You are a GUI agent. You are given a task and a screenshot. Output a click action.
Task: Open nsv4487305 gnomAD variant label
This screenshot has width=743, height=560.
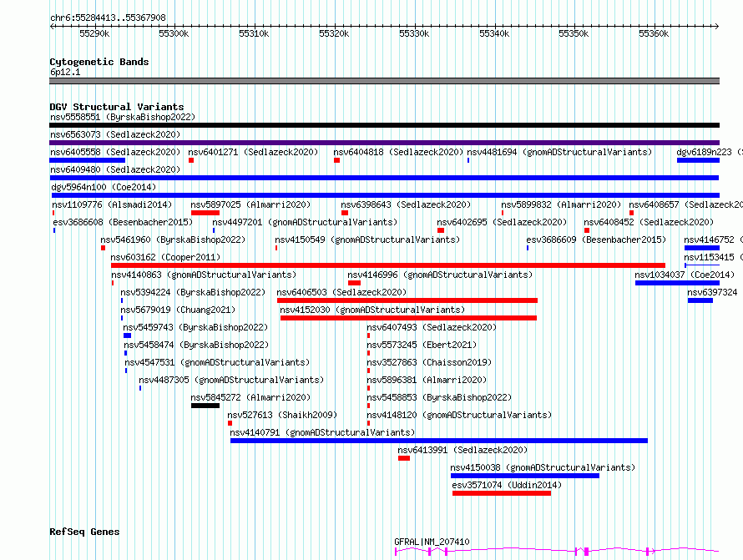pyautogui.click(x=231, y=380)
